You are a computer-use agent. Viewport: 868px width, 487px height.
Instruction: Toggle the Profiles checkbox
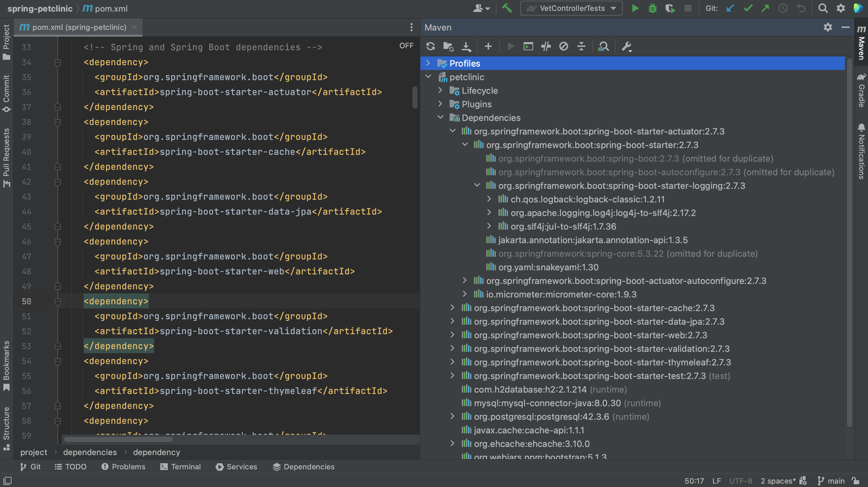coord(442,63)
